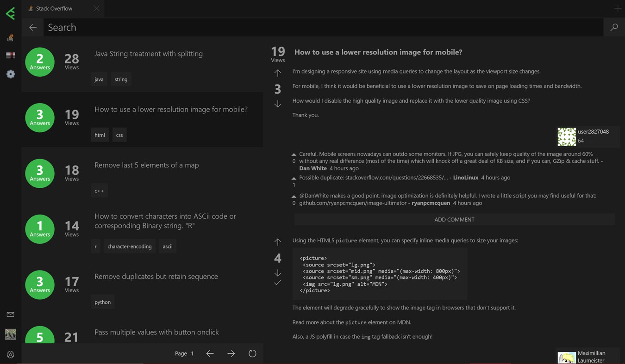Toggle the accepted-answer checkmark
Image resolution: width=625 pixels, height=364 pixels.
click(x=278, y=283)
